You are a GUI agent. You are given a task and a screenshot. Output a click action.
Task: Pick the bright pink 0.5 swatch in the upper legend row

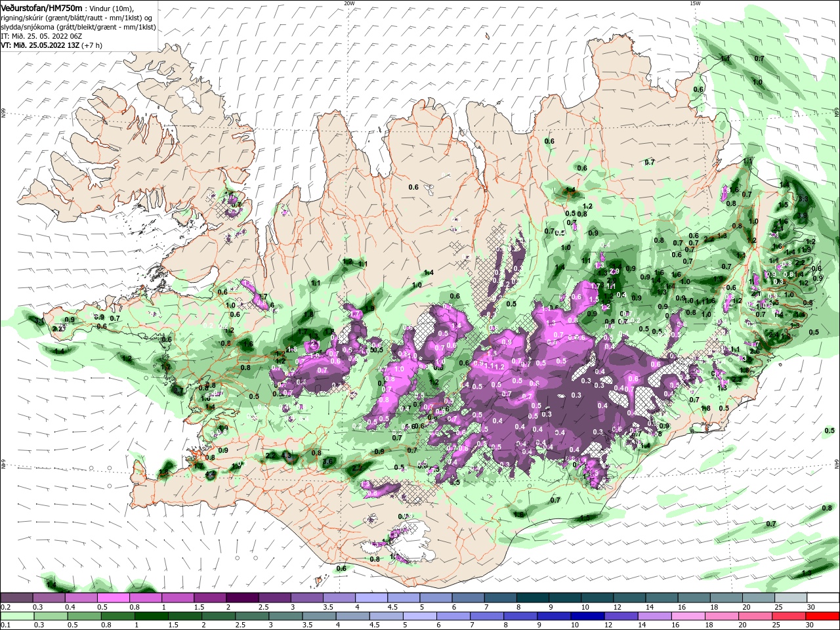pos(113,598)
